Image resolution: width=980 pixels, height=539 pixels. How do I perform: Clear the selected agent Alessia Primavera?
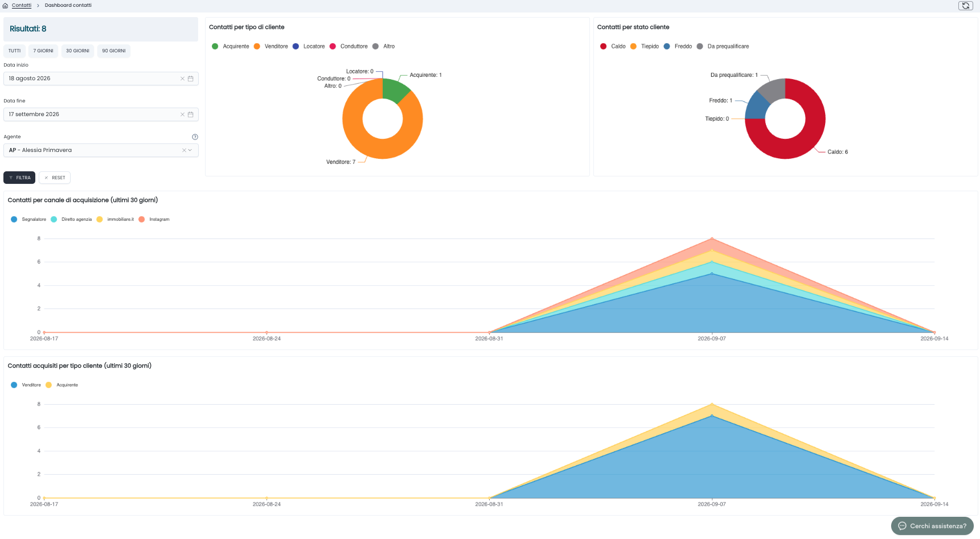tap(184, 150)
